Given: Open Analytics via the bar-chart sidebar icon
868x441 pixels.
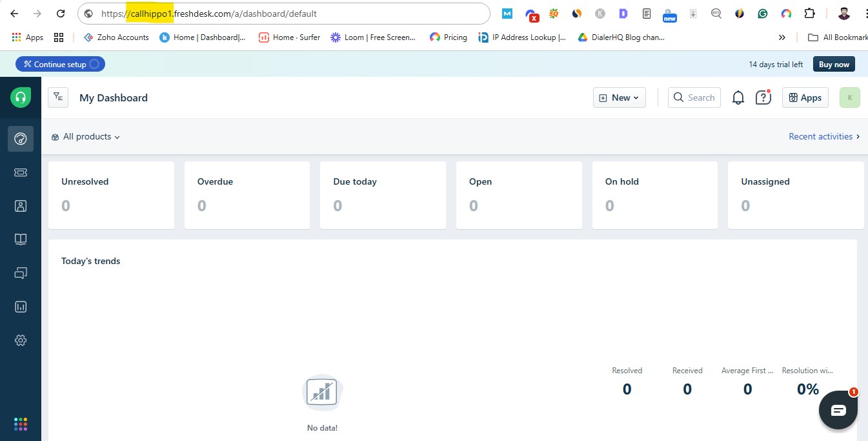Looking at the screenshot, I should click(21, 307).
